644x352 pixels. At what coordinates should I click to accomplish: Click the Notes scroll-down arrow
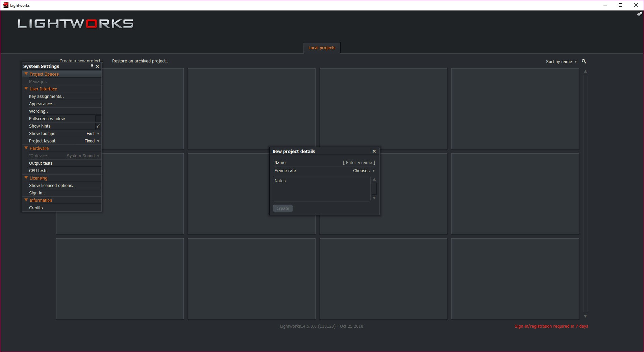coord(374,198)
